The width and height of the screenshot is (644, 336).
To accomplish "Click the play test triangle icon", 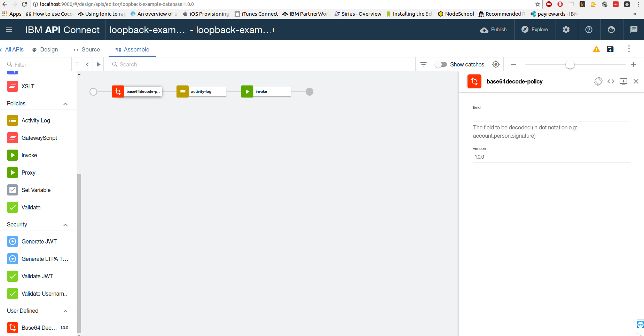I will pos(99,64).
